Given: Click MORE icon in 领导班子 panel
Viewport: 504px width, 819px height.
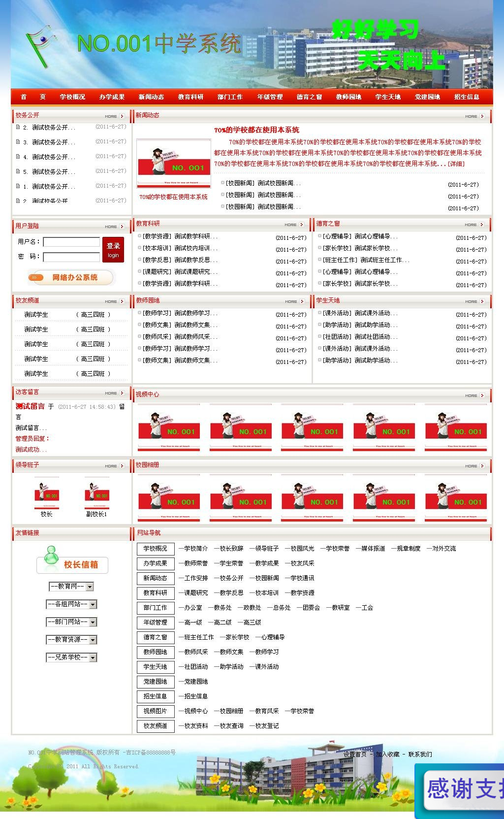Looking at the screenshot, I should pos(115,466).
